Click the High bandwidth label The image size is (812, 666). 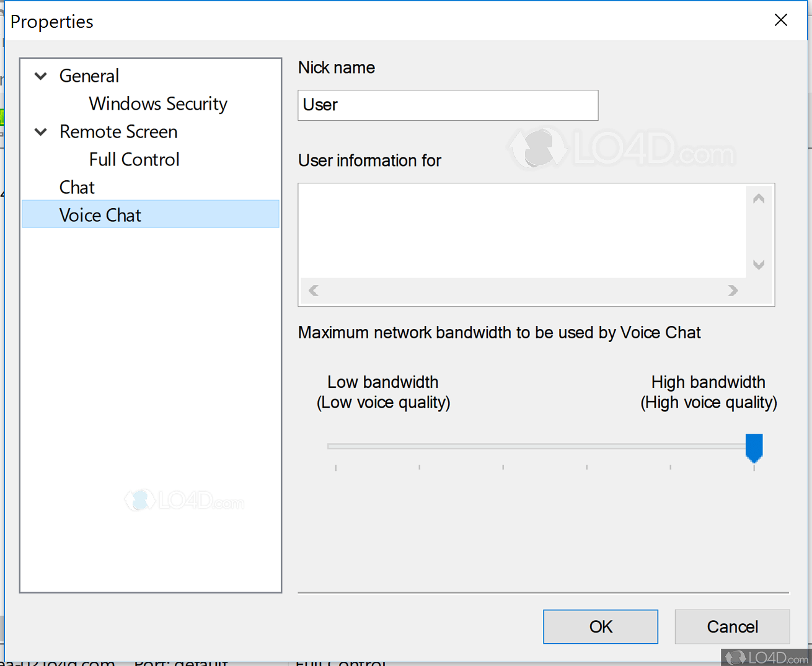click(708, 392)
